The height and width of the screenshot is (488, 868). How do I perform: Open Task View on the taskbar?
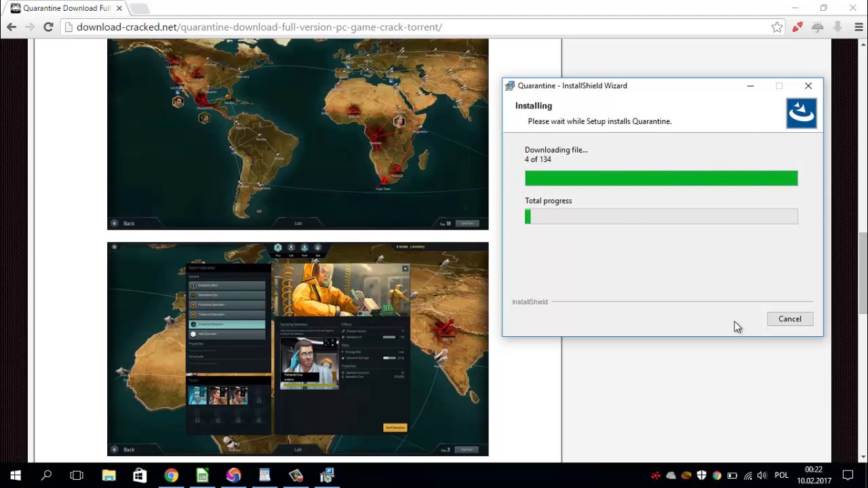(77, 475)
